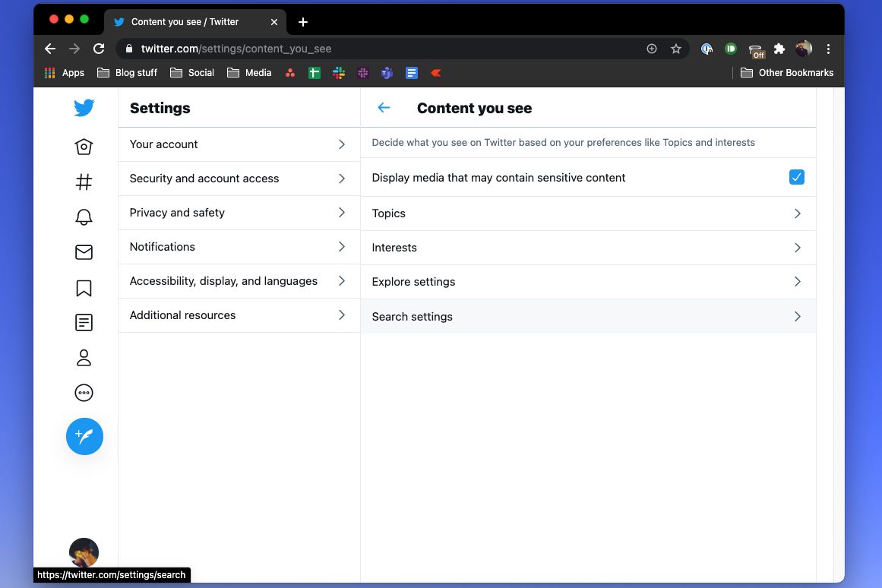Go to Home timeline icon in sidebar
Image resolution: width=882 pixels, height=588 pixels.
(84, 147)
